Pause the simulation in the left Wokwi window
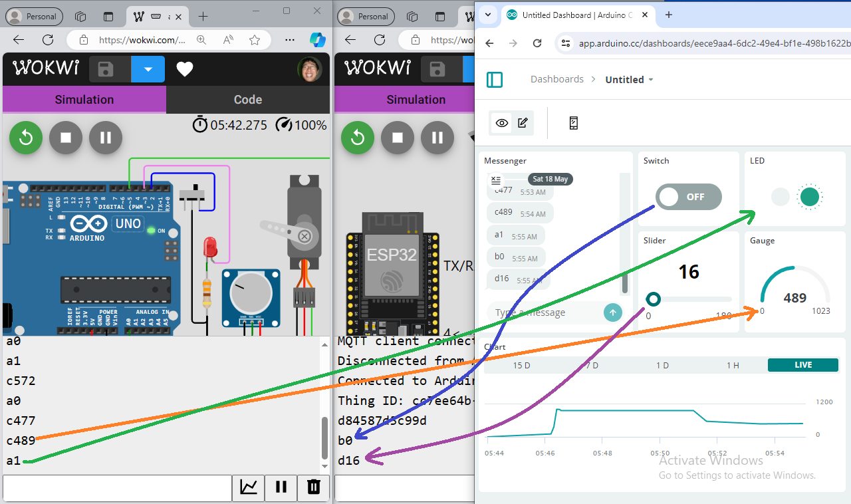The width and height of the screenshot is (851, 504). [106, 138]
